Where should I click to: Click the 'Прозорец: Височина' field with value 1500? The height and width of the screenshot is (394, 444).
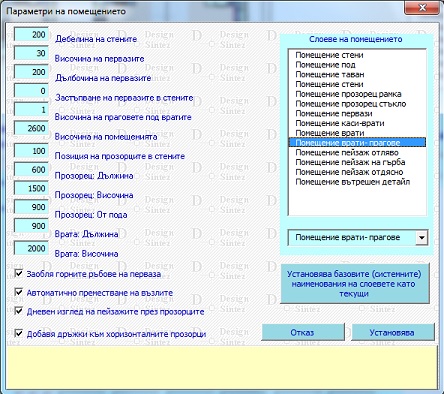click(x=31, y=188)
